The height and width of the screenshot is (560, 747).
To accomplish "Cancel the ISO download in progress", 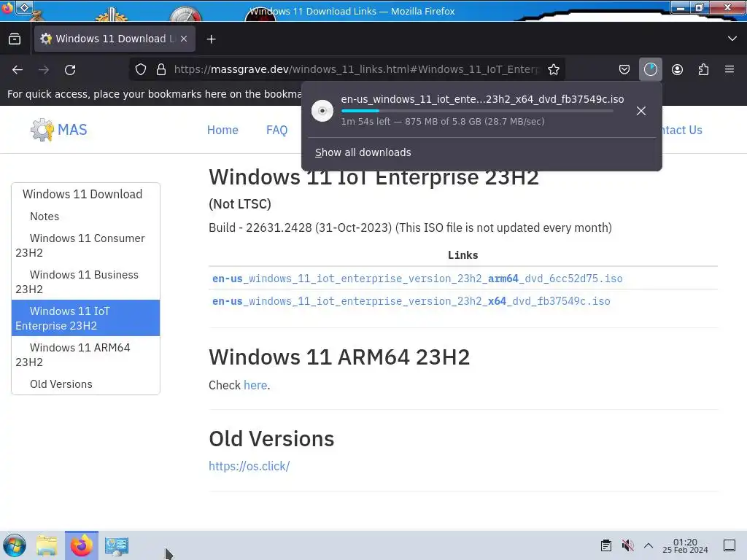I will pyautogui.click(x=641, y=111).
